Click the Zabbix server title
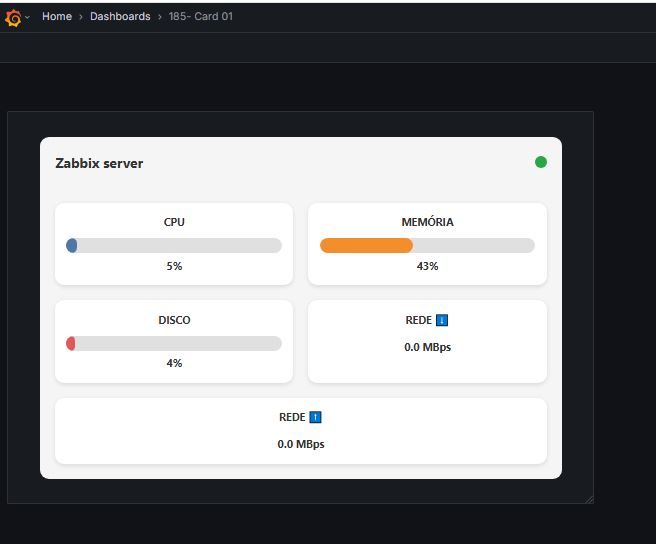 tap(99, 163)
